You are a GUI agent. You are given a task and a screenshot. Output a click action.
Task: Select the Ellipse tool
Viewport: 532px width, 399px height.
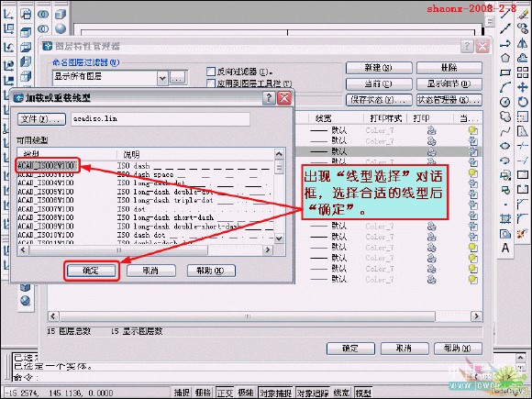[x=505, y=146]
